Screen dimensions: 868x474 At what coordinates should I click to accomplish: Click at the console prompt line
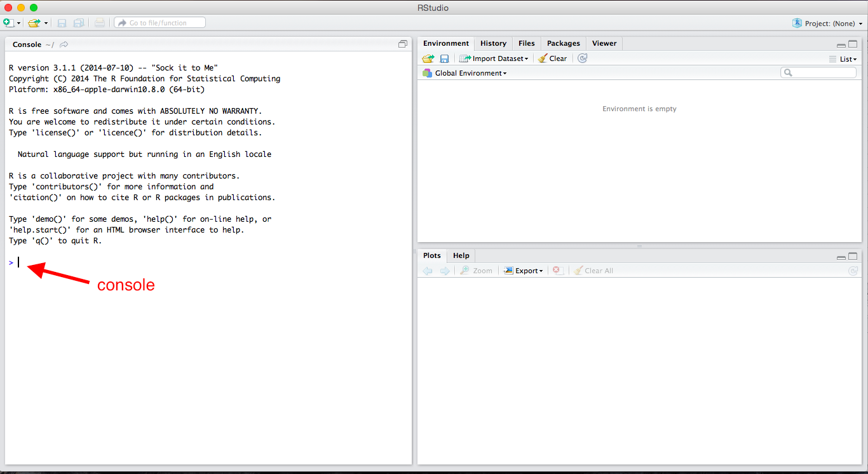tap(208, 262)
